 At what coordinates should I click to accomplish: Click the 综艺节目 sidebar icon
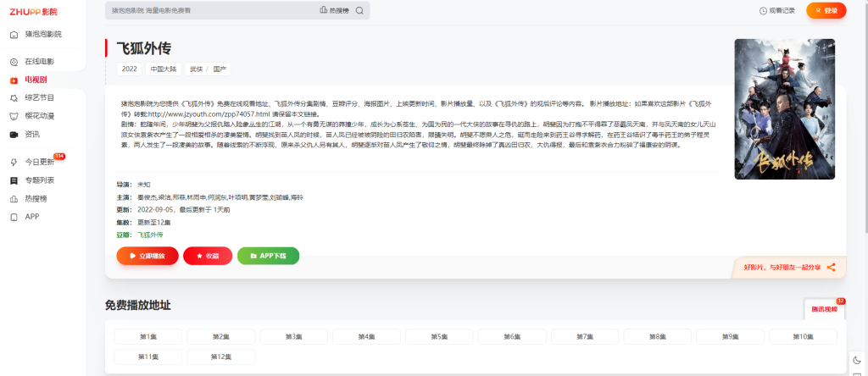(14, 98)
